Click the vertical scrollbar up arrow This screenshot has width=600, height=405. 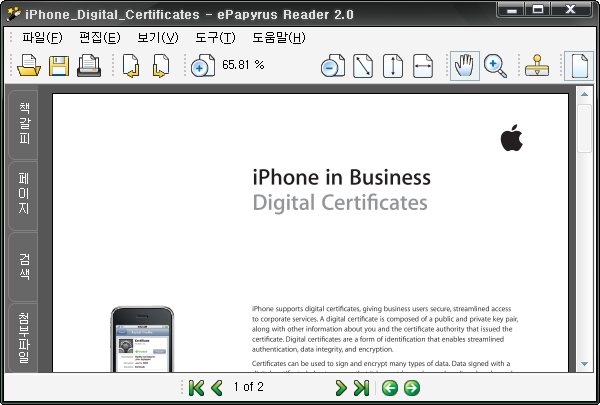[x=584, y=94]
